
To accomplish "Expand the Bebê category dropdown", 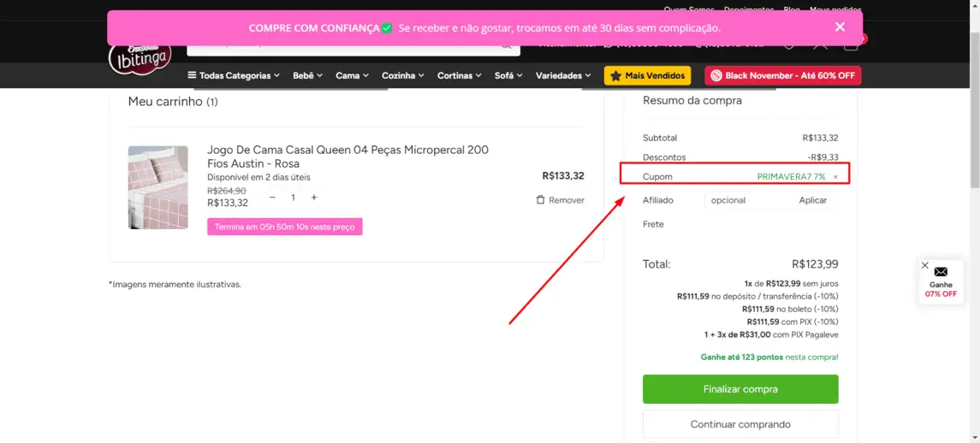I will [x=307, y=75].
